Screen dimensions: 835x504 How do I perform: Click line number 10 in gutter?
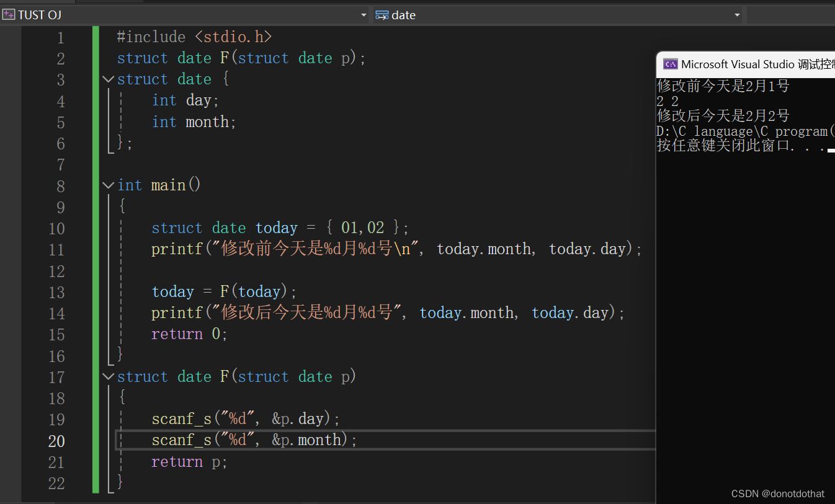(56, 229)
